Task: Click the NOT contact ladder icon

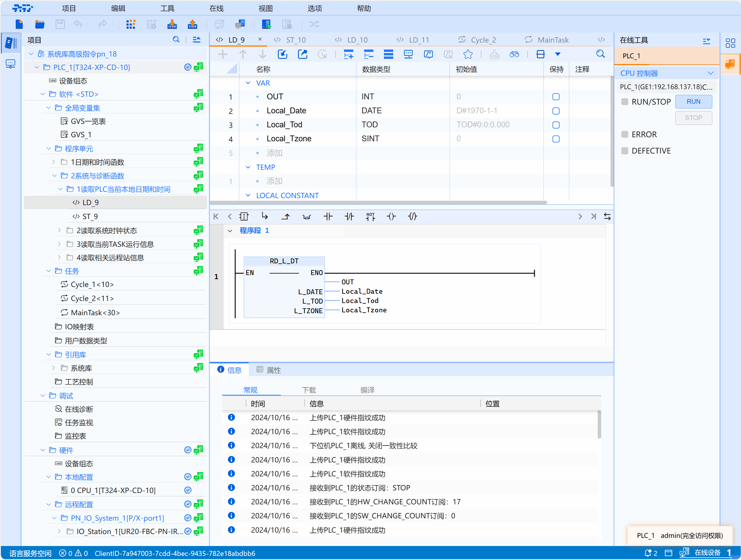Action: click(370, 217)
